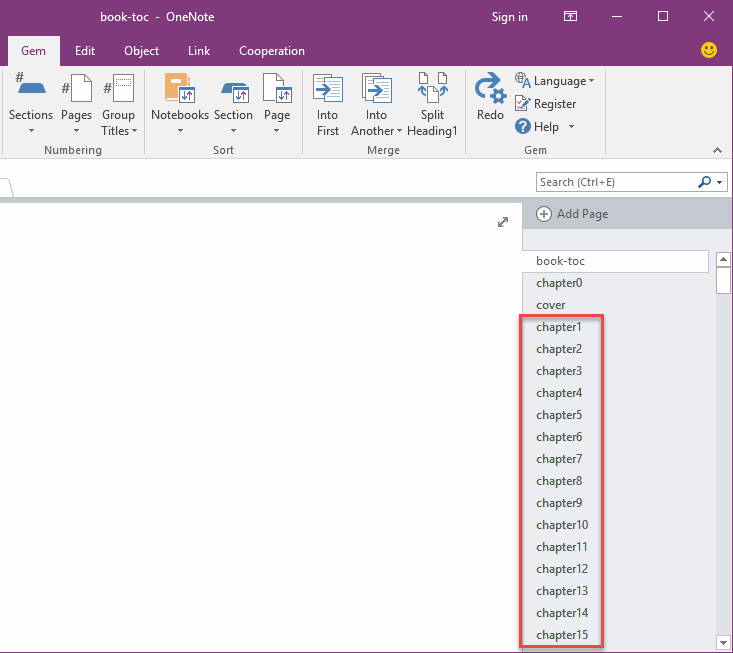This screenshot has height=653, width=733.
Task: Click the Add Page plus icon
Action: pos(544,214)
